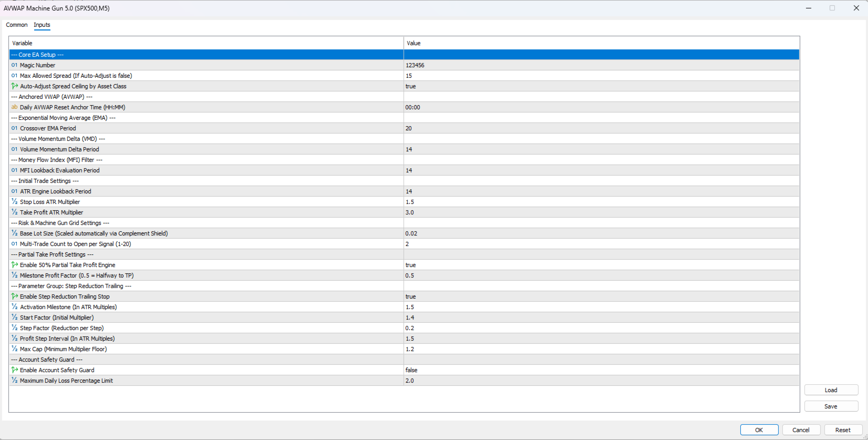Viewport: 868px width, 440px height.
Task: Select the Account Safety Guard section header
Action: coord(404,360)
